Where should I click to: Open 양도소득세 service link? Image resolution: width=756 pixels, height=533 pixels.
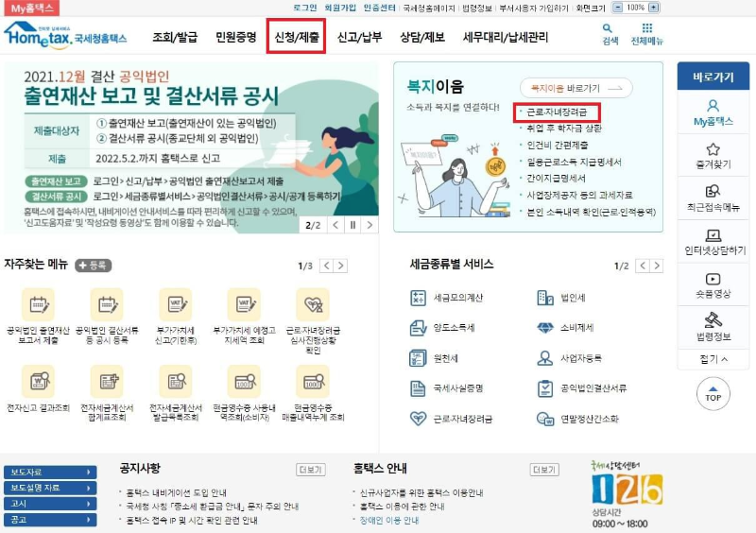coord(454,328)
